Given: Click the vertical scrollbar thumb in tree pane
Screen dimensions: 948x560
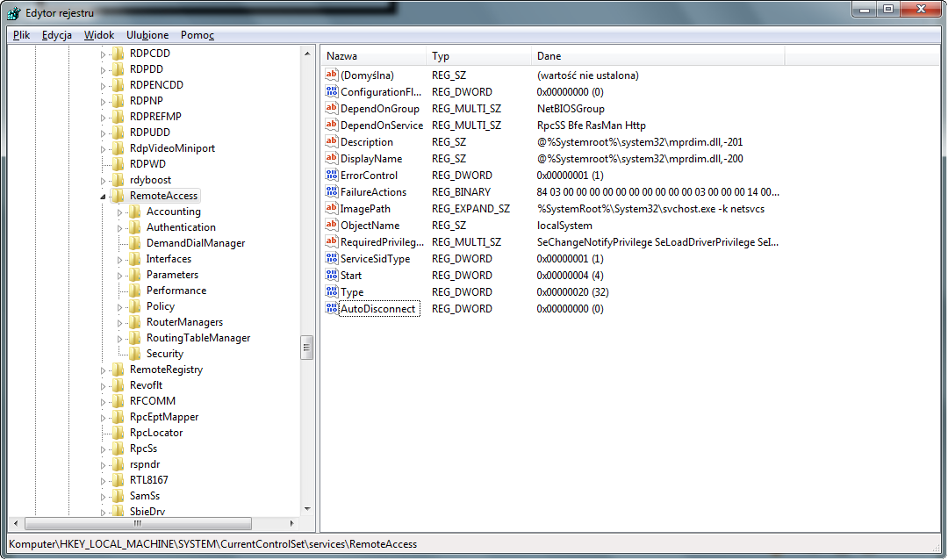Looking at the screenshot, I should (x=307, y=347).
